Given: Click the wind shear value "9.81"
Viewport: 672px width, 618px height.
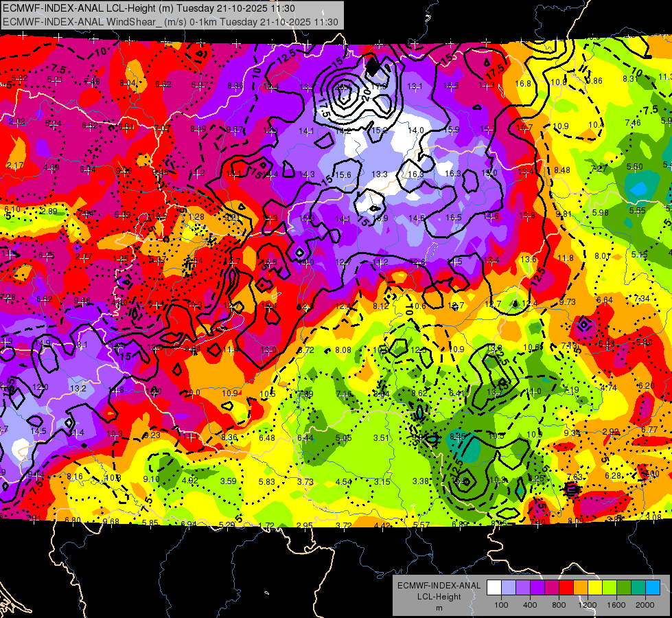Looking at the screenshot, I should pyautogui.click(x=564, y=214).
